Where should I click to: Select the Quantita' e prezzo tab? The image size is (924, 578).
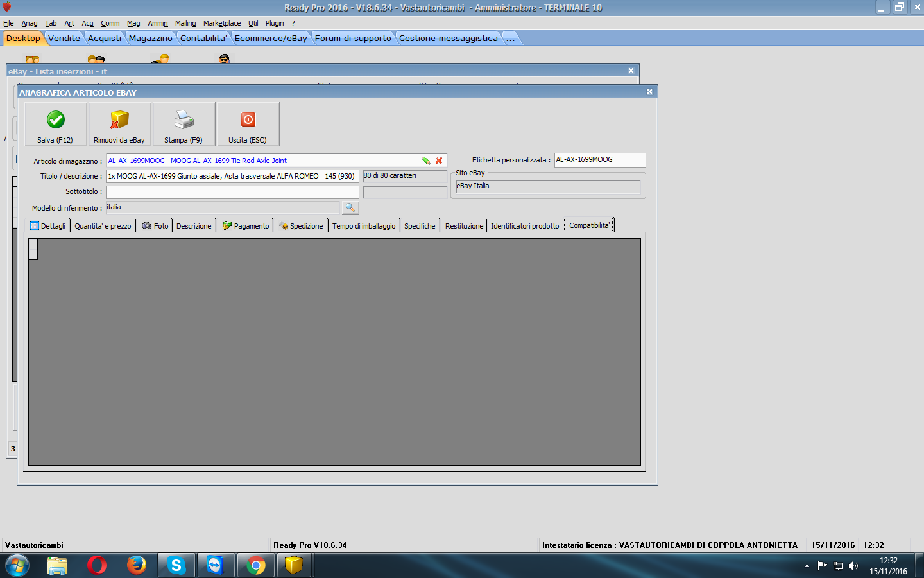pyautogui.click(x=103, y=226)
